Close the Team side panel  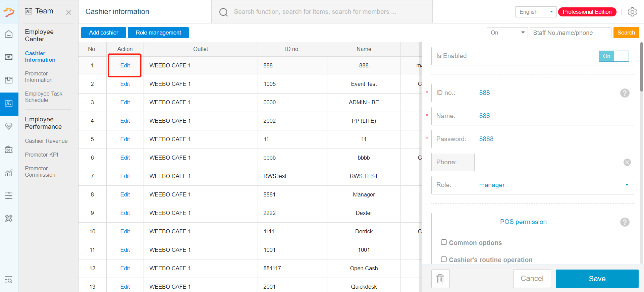pyautogui.click(x=69, y=12)
